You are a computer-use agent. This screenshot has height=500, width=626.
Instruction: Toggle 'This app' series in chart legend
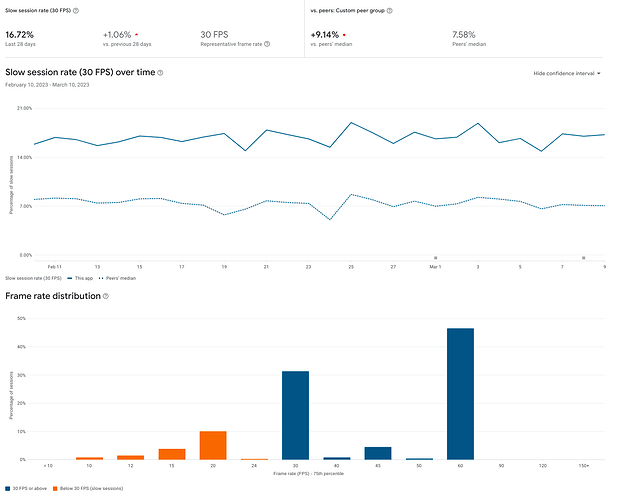coord(81,278)
